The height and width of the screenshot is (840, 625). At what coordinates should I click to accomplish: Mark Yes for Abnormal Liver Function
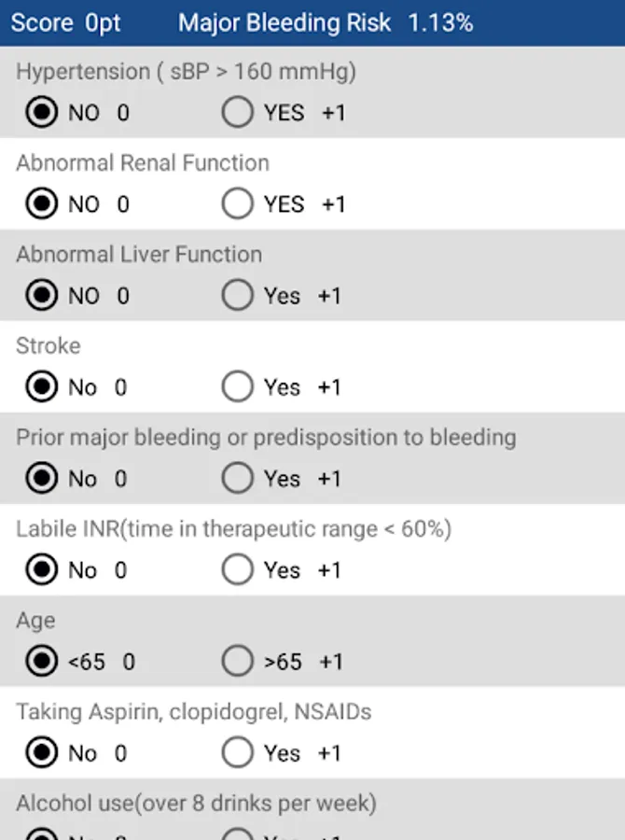click(x=238, y=296)
